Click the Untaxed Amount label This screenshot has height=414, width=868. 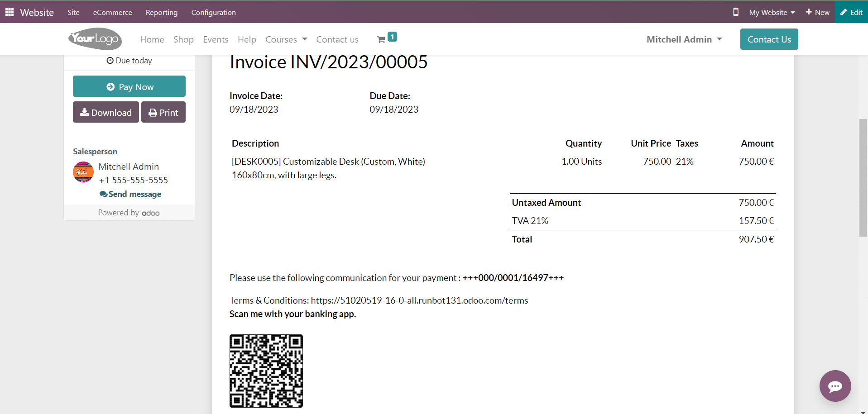(x=547, y=203)
